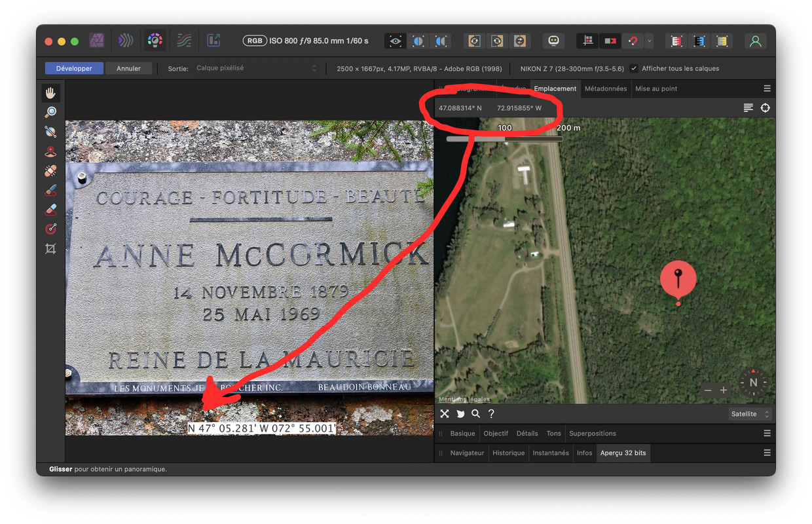The width and height of the screenshot is (812, 524).
Task: Select the Crop tool
Action: 50,249
